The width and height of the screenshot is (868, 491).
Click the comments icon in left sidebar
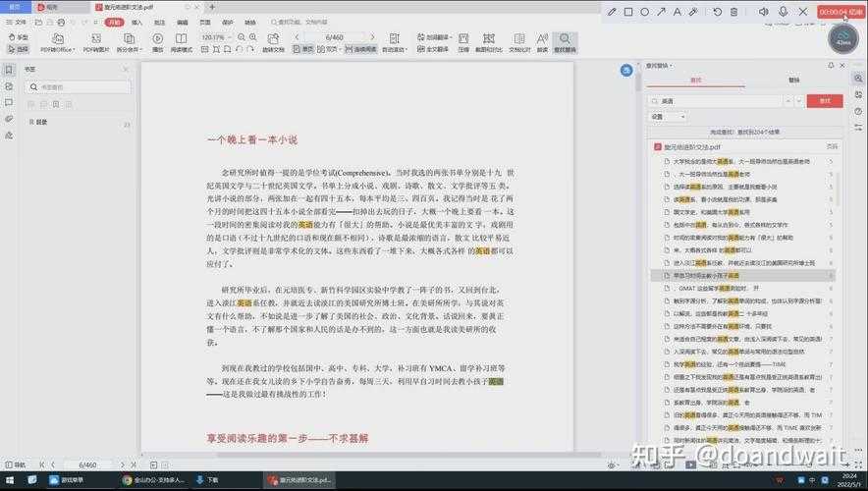click(9, 102)
